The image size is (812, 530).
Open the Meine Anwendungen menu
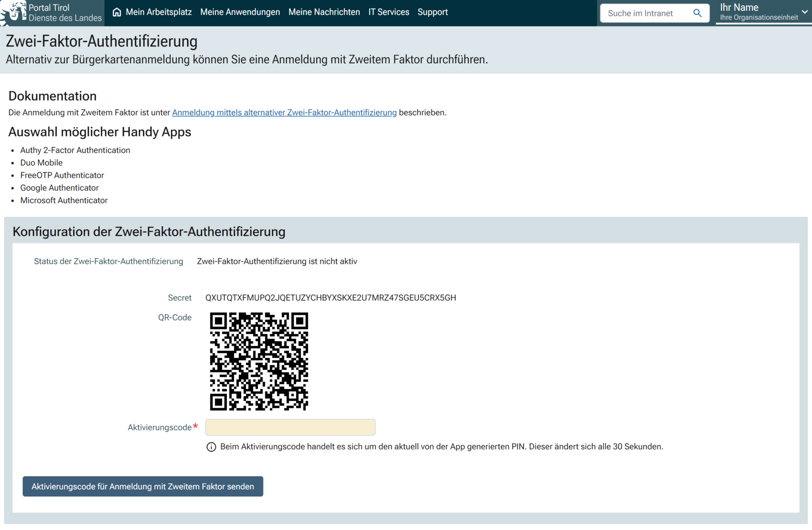pyautogui.click(x=240, y=12)
